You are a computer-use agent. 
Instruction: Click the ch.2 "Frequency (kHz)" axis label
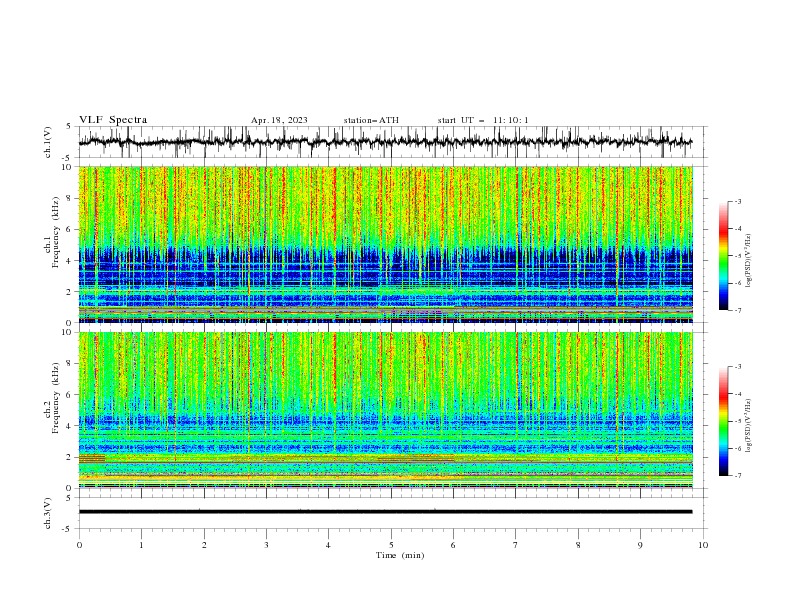pos(56,398)
